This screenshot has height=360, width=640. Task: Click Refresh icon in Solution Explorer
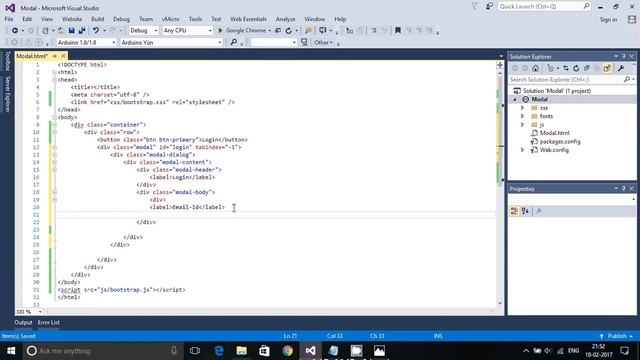pos(576,68)
